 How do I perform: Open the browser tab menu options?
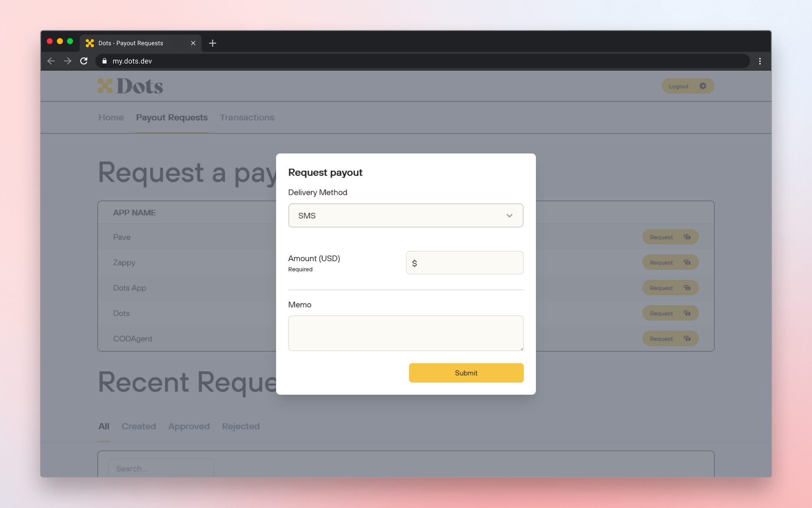pos(760,61)
